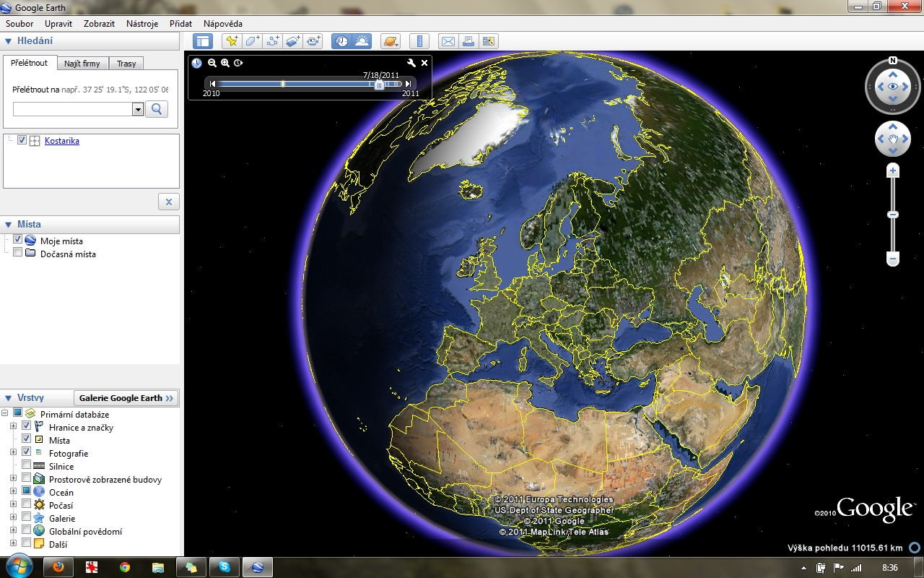This screenshot has height=578, width=924.
Task: Select the Přelétnout tab
Action: pos(30,63)
